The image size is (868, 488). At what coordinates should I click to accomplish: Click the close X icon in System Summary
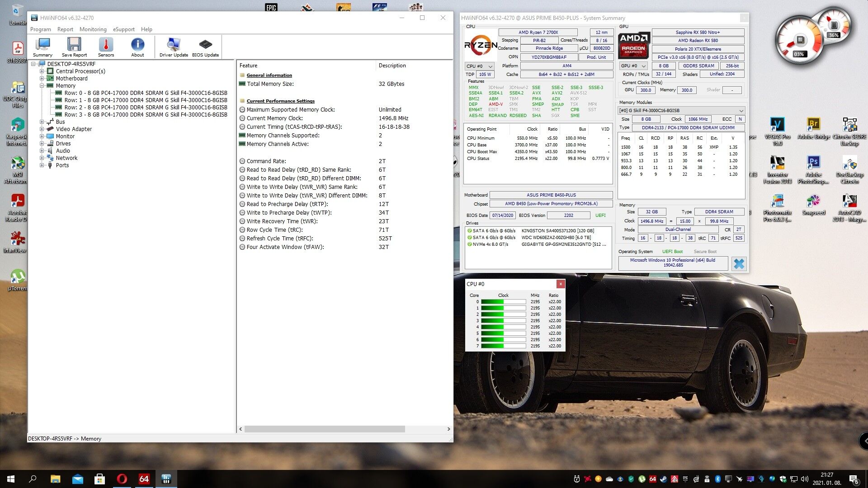[739, 263]
